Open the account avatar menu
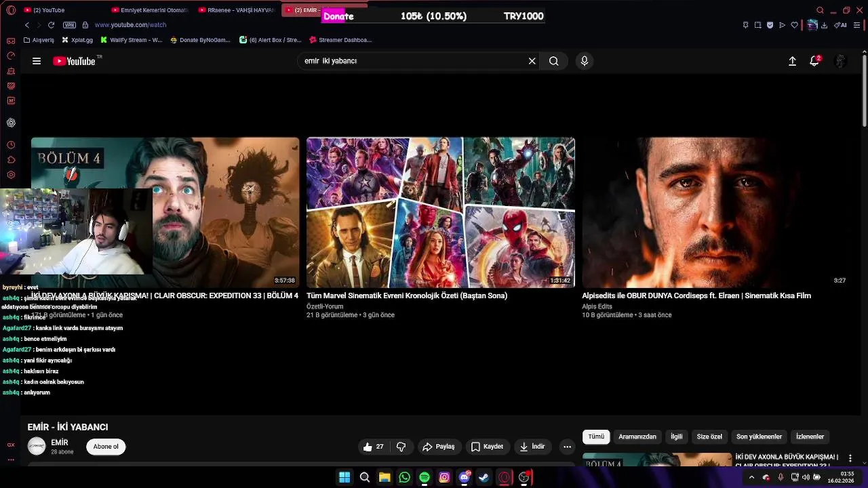The height and width of the screenshot is (488, 868). [840, 61]
